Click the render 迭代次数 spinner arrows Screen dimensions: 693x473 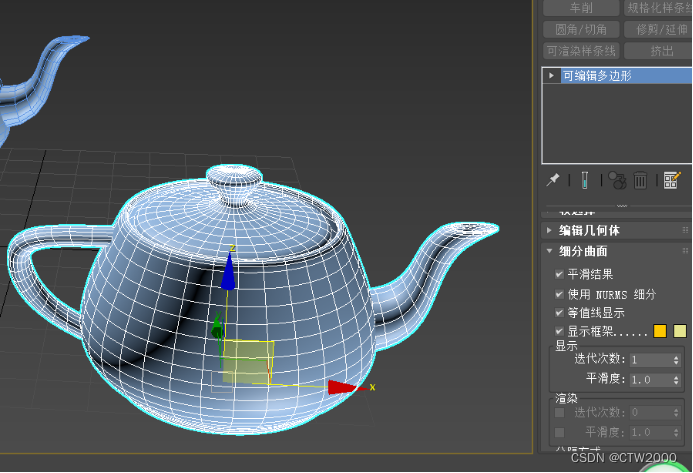[676, 412]
